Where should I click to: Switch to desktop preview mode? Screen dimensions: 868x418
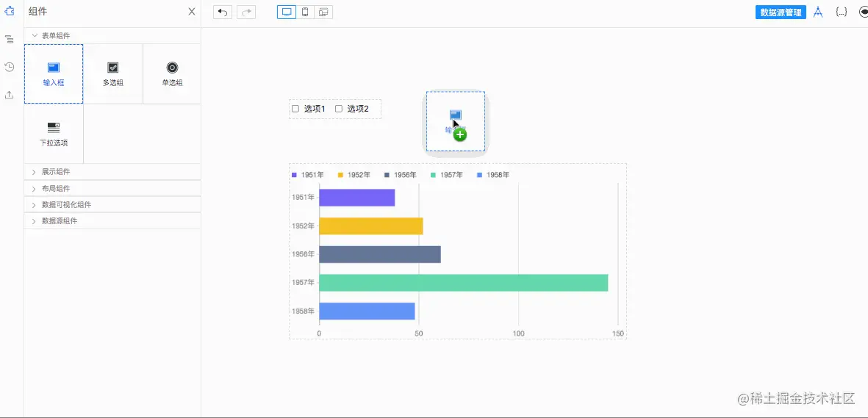(287, 12)
